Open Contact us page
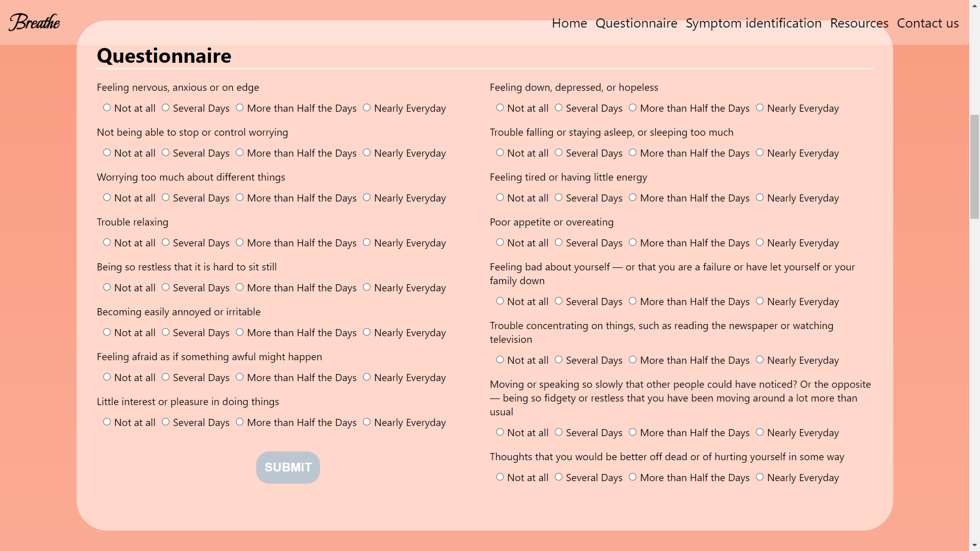The image size is (980, 551). point(927,23)
